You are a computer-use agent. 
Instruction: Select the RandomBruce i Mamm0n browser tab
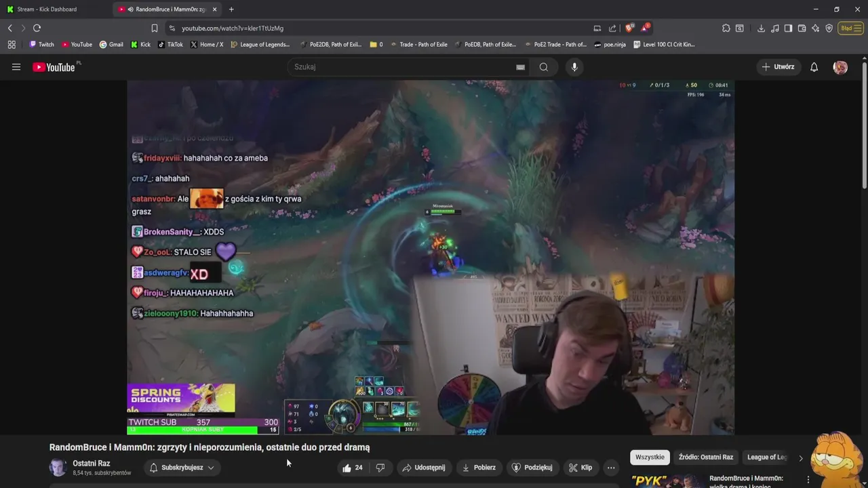[x=168, y=9]
